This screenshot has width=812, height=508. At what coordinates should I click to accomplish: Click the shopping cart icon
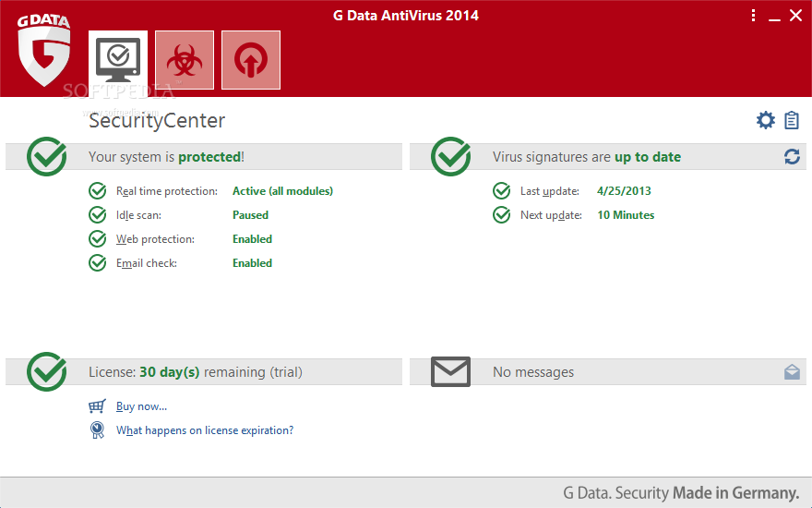click(97, 405)
